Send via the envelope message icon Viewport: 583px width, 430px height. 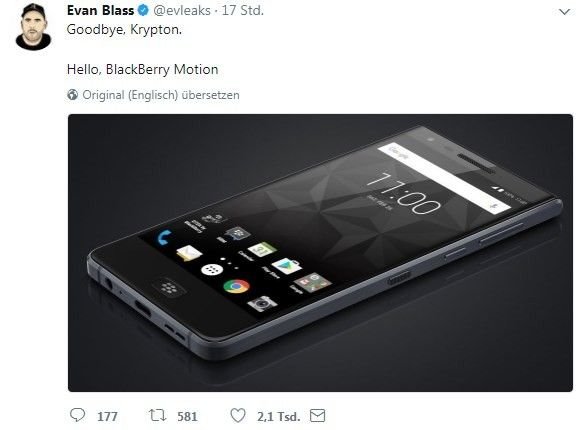(x=318, y=416)
